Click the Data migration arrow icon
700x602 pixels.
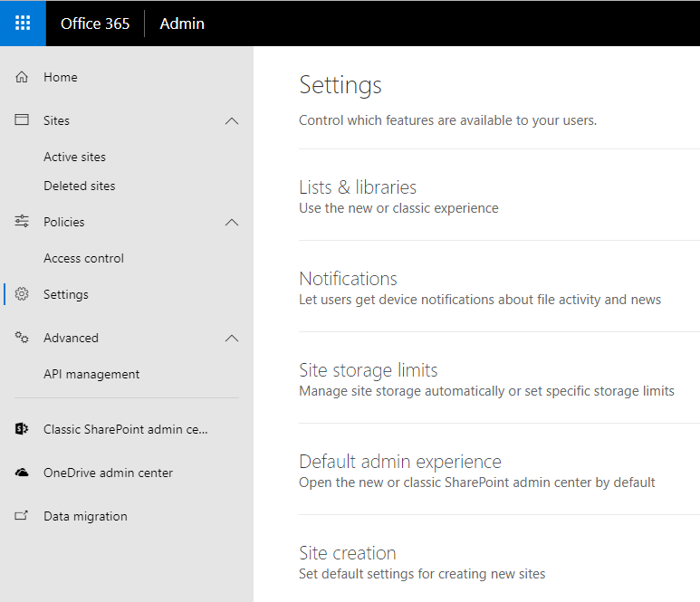[x=22, y=515]
